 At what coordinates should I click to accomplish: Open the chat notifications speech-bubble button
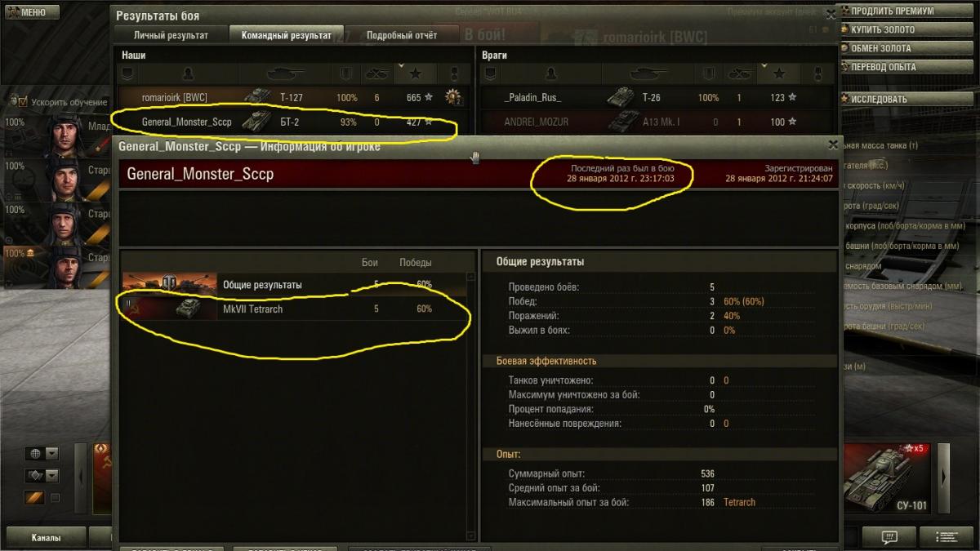click(x=889, y=537)
